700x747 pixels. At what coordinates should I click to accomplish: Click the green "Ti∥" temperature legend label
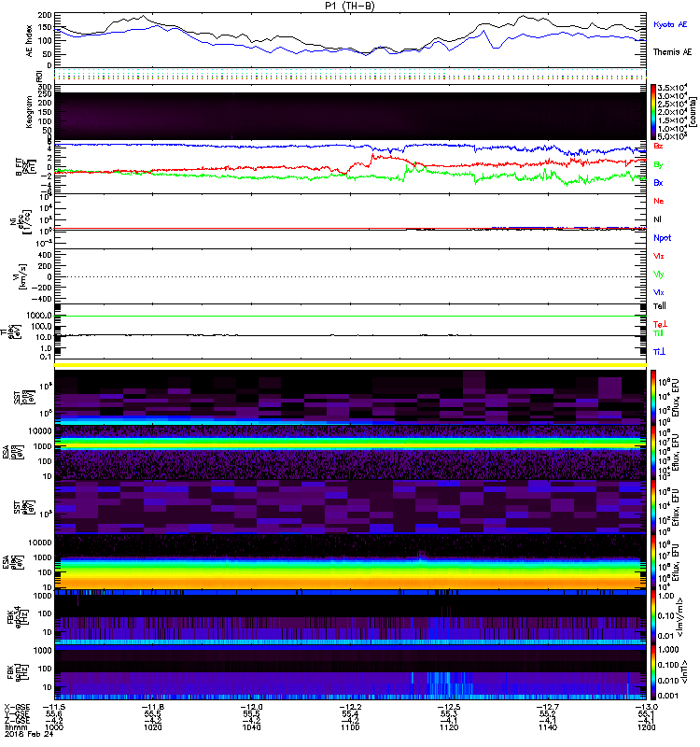[658, 333]
